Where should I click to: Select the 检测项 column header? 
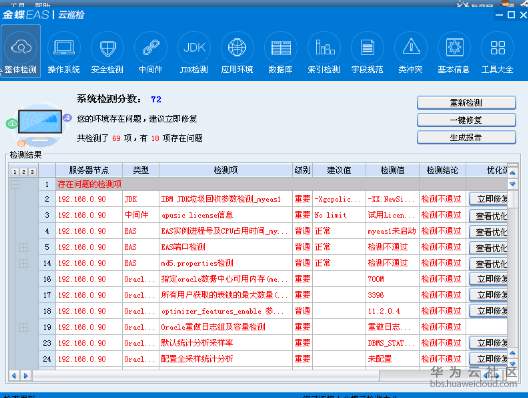pos(226,170)
